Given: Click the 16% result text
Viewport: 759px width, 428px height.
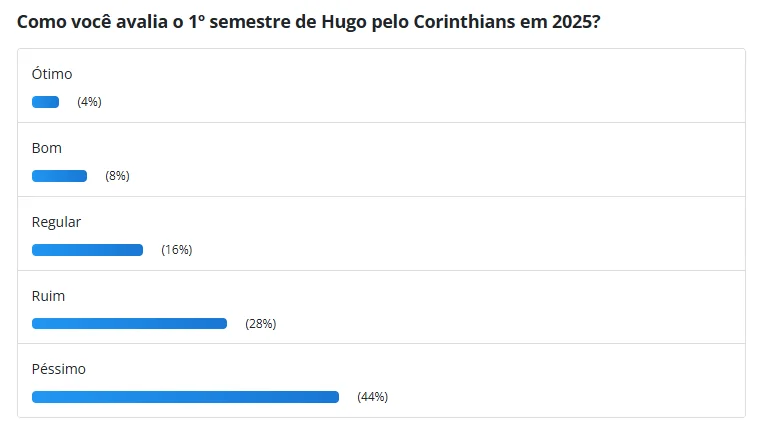Looking at the screenshot, I should (177, 250).
